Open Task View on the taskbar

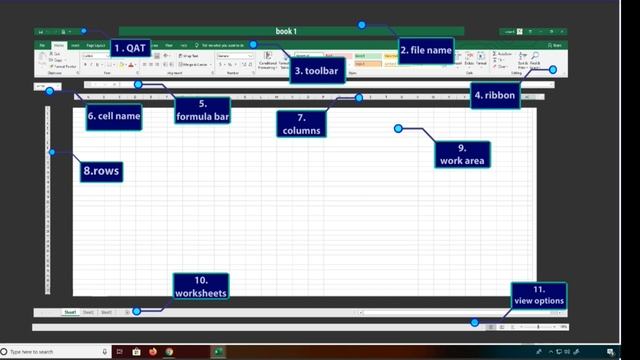(120, 351)
